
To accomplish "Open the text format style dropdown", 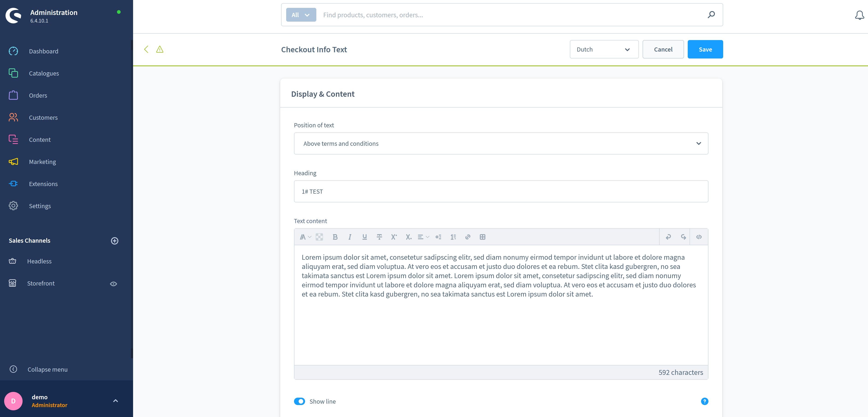I will (305, 237).
